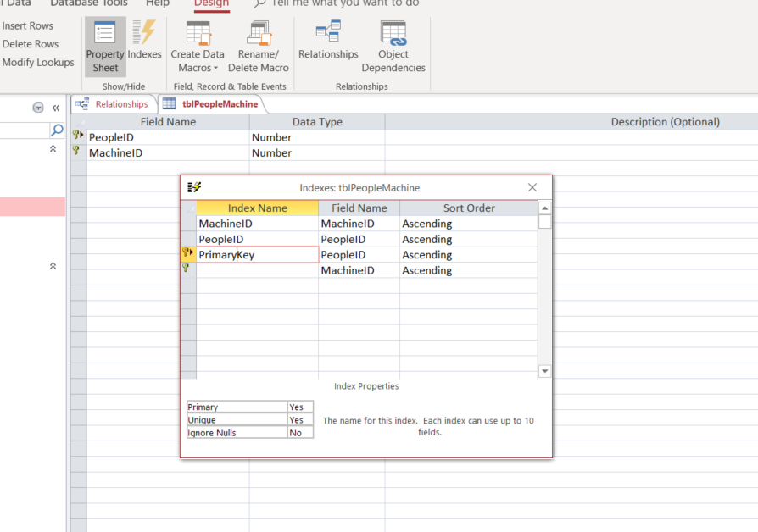Click the Data Type column header
This screenshot has width=758, height=532.
click(317, 122)
